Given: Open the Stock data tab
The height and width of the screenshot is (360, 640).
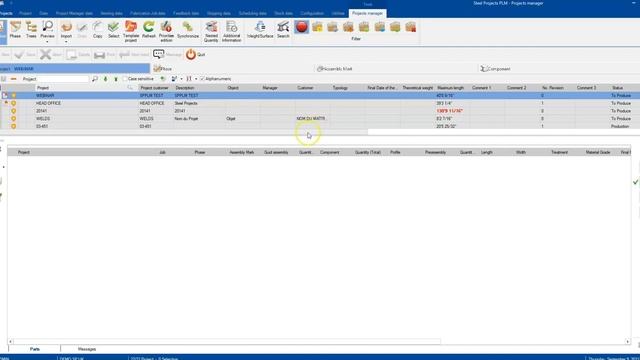Looking at the screenshot, I should [x=283, y=13].
